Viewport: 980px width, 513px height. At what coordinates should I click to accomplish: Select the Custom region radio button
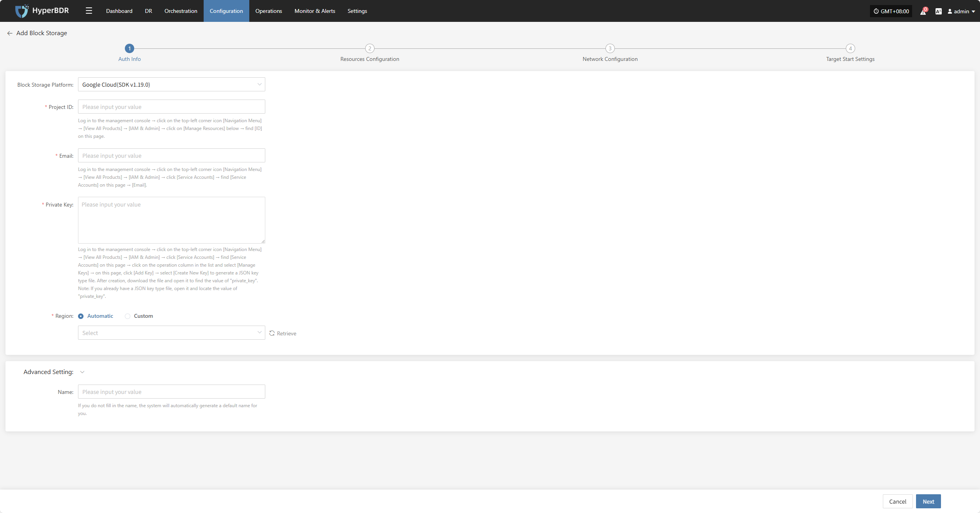[128, 316]
